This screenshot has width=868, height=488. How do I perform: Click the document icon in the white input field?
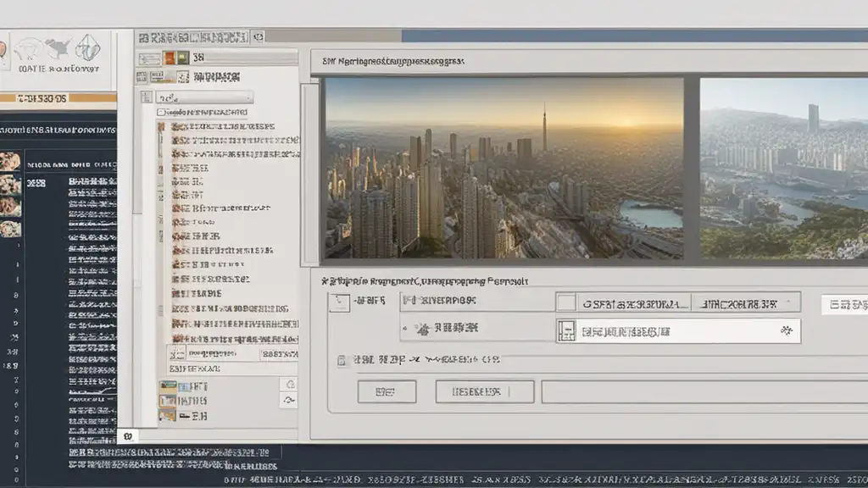566,331
